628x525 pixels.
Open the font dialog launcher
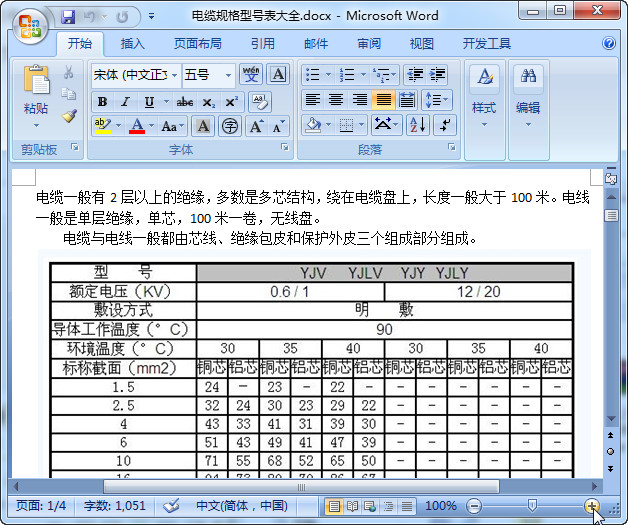[285, 147]
